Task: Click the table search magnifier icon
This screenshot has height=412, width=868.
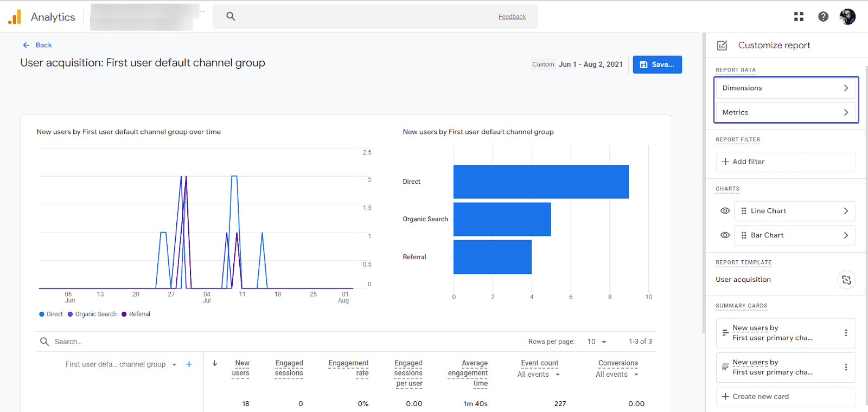Action: pyautogui.click(x=44, y=342)
